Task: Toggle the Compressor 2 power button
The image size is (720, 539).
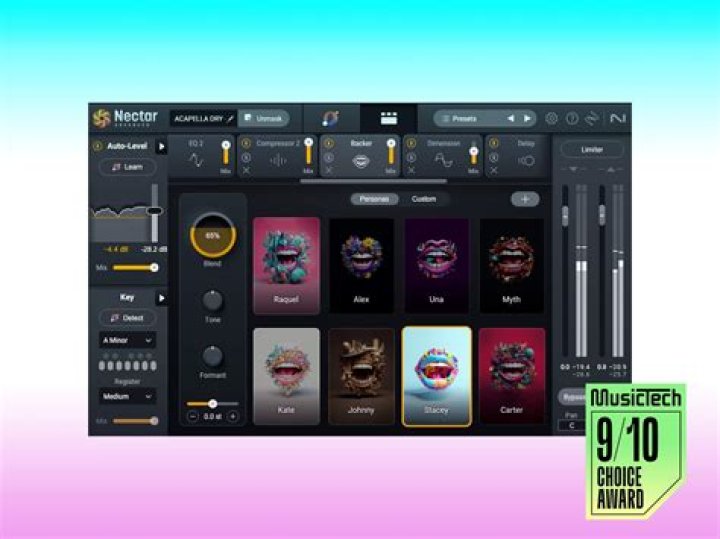Action: click(246, 143)
